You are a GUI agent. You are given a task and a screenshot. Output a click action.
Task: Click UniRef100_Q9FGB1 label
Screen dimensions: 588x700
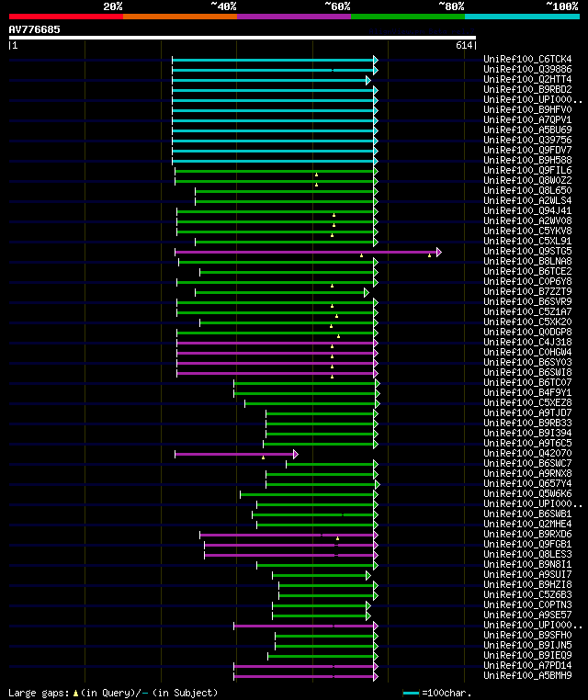[527, 544]
